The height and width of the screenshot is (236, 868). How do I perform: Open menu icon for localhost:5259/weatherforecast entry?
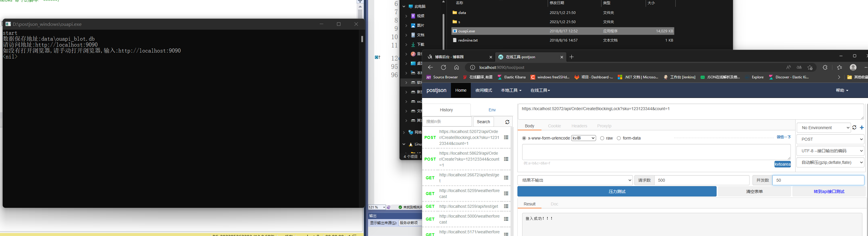pyautogui.click(x=506, y=194)
